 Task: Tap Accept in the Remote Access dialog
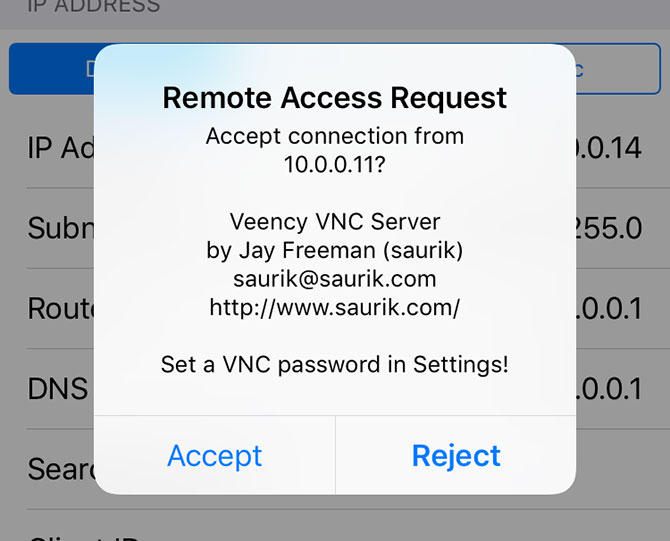coord(215,456)
